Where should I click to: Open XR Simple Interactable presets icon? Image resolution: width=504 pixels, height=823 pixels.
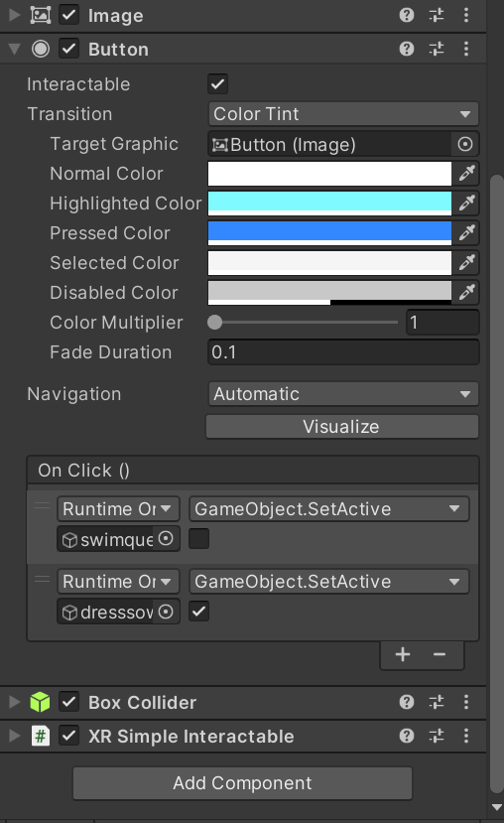437,736
